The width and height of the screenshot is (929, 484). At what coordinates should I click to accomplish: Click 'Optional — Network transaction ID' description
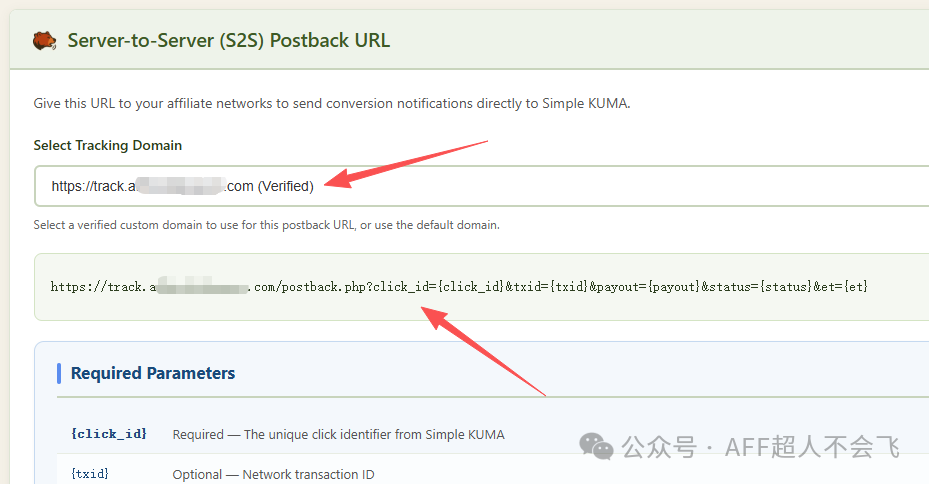coord(273,475)
